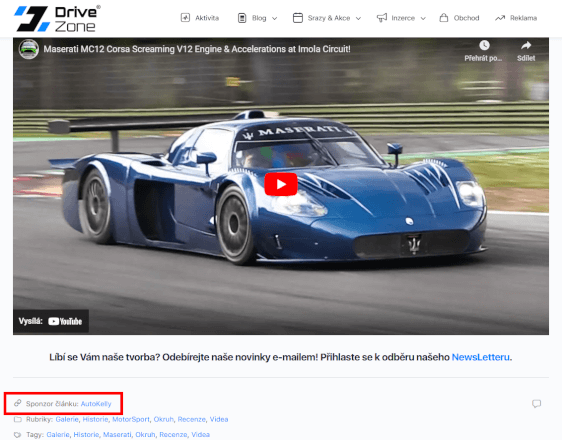Open the Vysílá YouTube logo link
The image size is (562, 440).
point(65,321)
